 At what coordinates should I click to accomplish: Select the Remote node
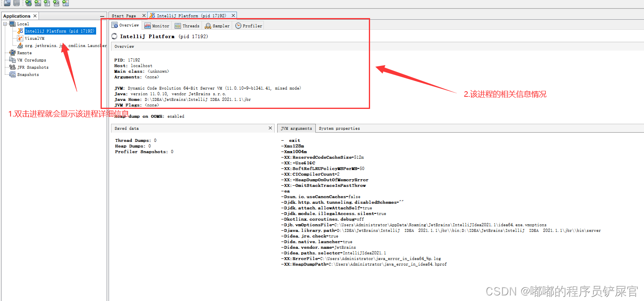pyautogui.click(x=24, y=53)
